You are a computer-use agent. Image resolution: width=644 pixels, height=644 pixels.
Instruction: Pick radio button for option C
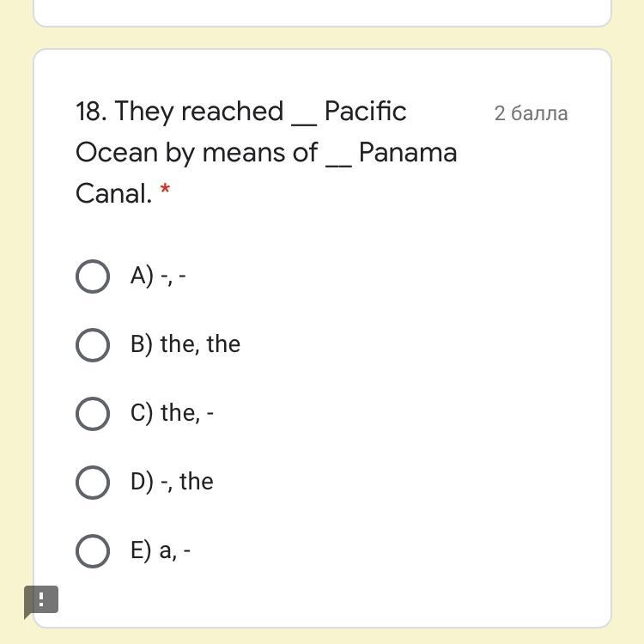[93, 413]
